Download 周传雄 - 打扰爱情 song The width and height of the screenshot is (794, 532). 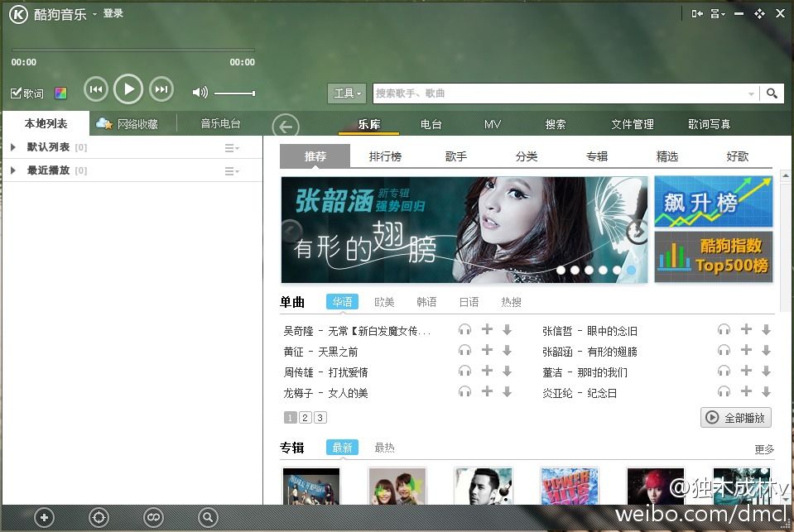tap(507, 371)
